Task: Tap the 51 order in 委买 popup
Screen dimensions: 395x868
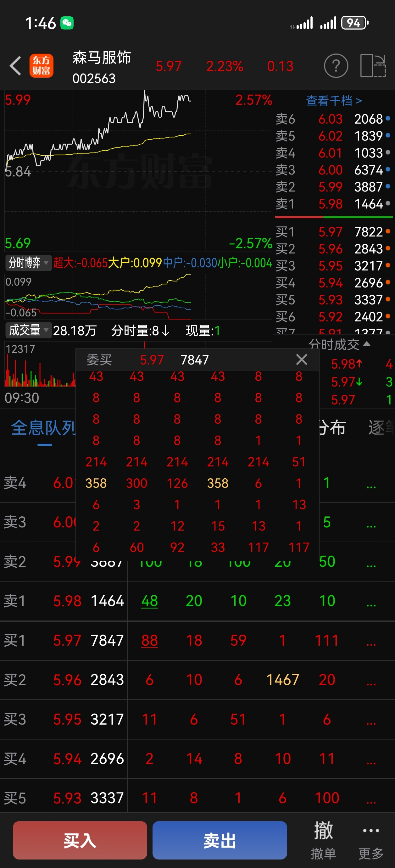Action: point(299,462)
